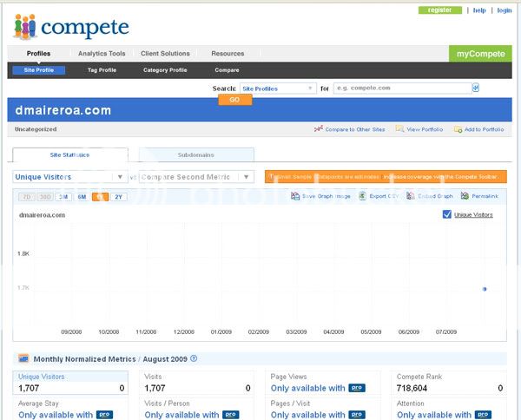Click the Permalink icon
The width and height of the screenshot is (521, 420).
(465, 196)
